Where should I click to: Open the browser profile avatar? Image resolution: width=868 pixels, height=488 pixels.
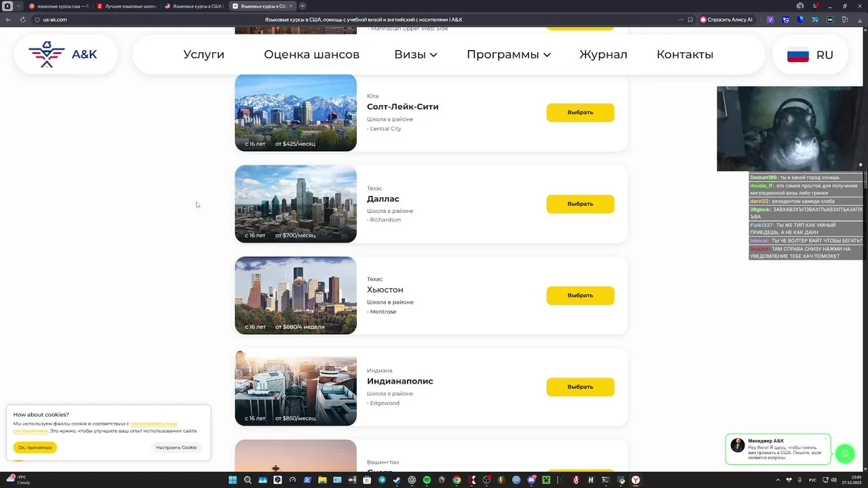click(x=800, y=6)
